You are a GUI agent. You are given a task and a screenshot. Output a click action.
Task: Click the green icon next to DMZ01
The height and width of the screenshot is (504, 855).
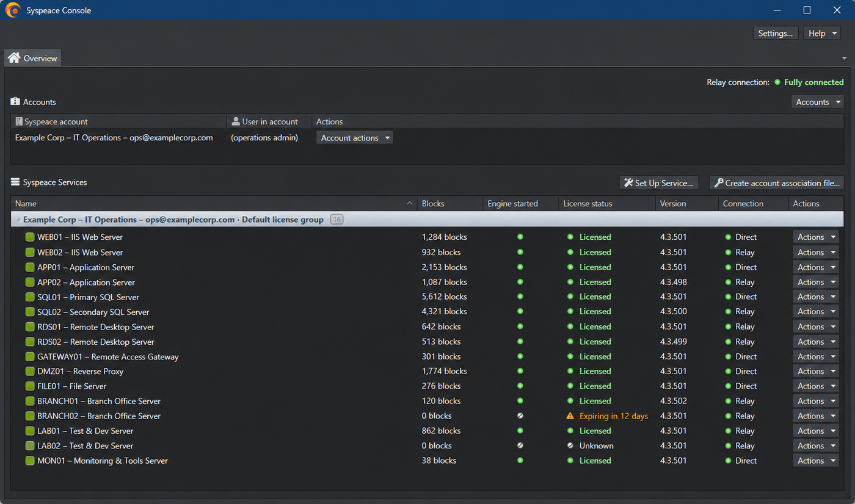(x=30, y=371)
